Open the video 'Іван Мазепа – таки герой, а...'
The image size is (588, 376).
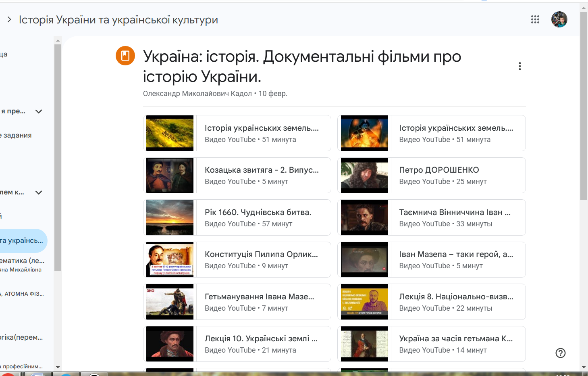432,260
